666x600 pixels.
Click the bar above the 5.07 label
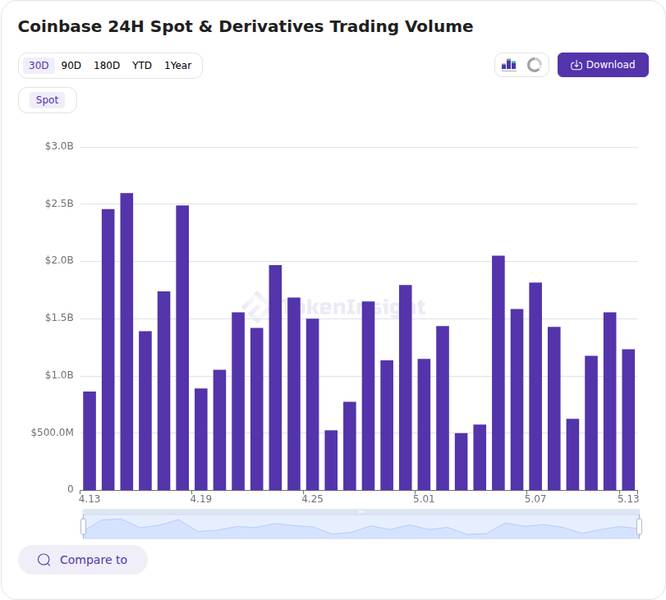[x=536, y=386]
